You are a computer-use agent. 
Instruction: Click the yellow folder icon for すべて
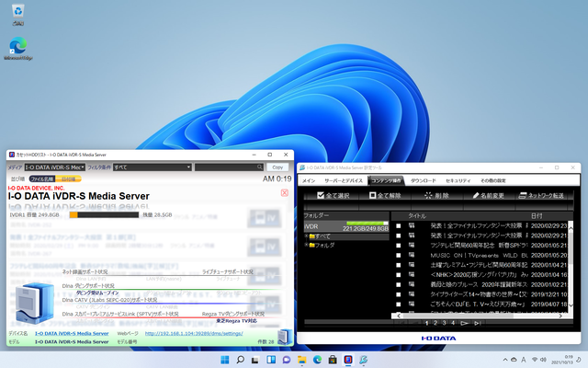[312, 236]
